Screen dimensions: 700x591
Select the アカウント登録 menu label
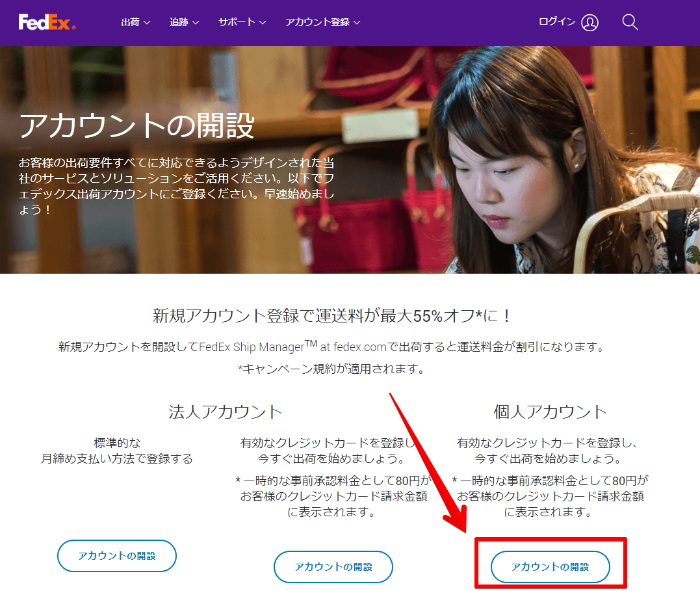(x=317, y=22)
